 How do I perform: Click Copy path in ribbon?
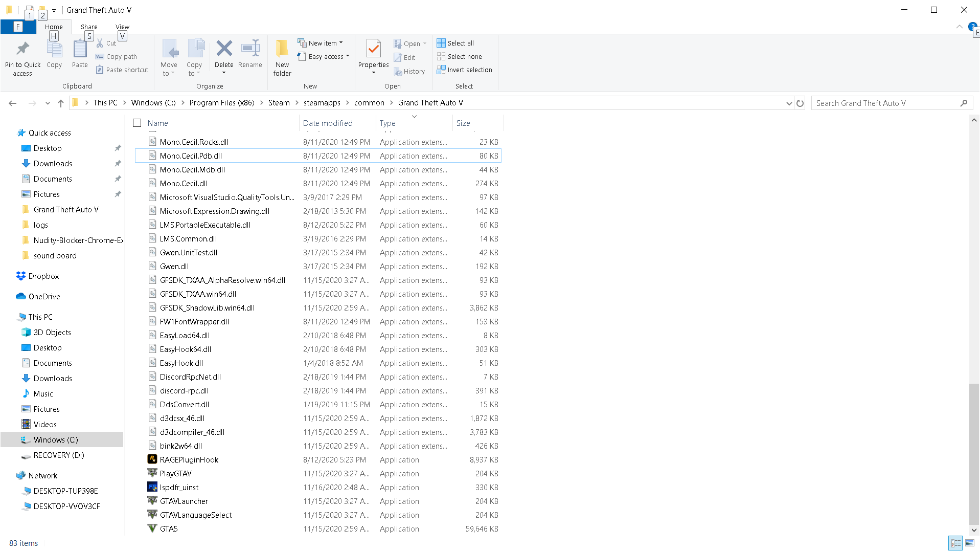point(116,56)
